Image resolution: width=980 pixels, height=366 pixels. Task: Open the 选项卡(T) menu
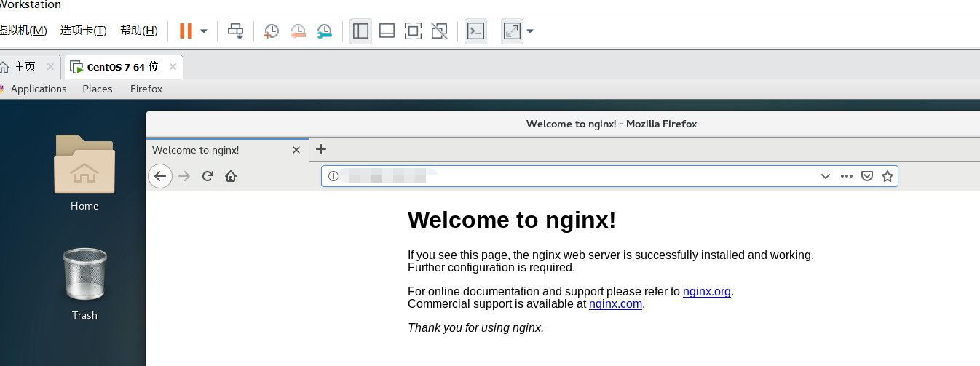point(83,31)
